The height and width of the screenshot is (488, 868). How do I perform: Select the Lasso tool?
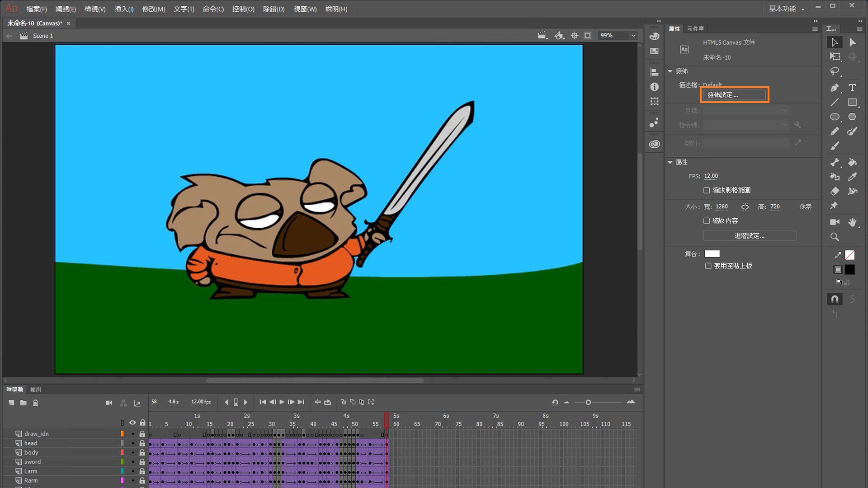click(835, 71)
